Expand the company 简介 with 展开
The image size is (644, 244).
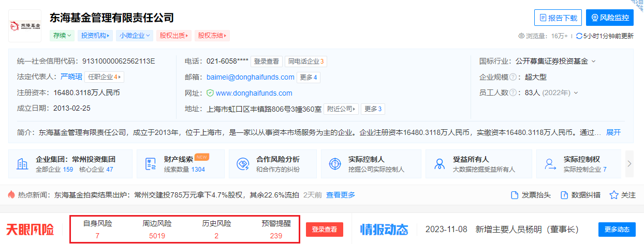pyautogui.click(x=613, y=132)
